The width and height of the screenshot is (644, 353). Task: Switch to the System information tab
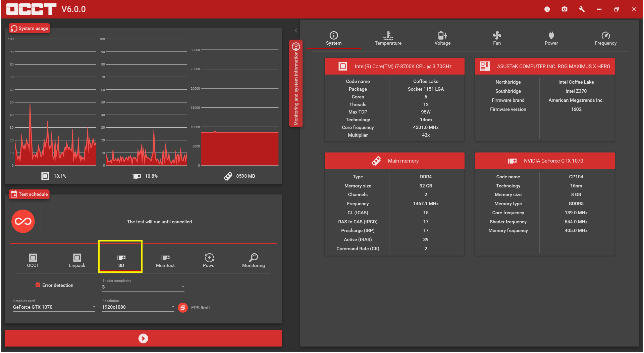[x=334, y=39]
